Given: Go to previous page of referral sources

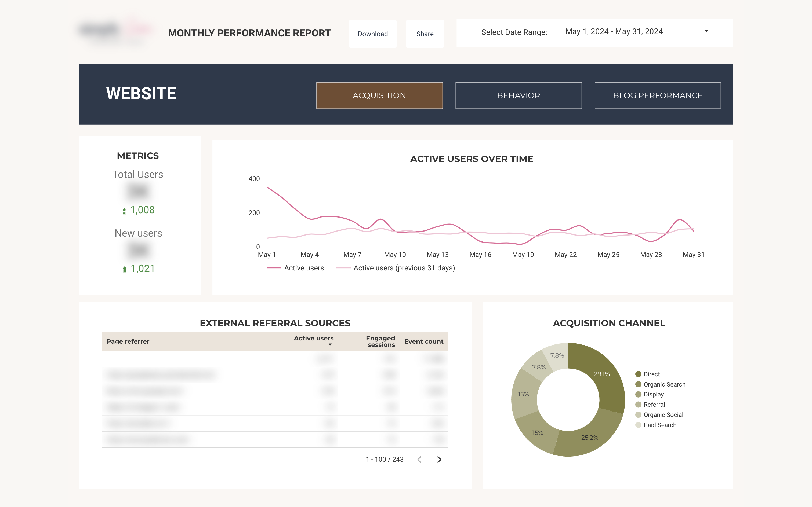Looking at the screenshot, I should point(419,459).
